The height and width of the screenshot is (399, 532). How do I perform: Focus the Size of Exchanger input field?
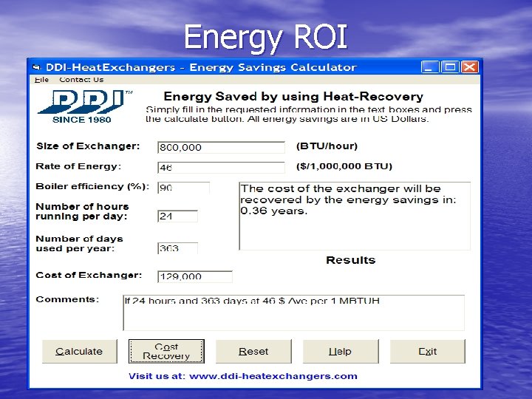pos(221,147)
